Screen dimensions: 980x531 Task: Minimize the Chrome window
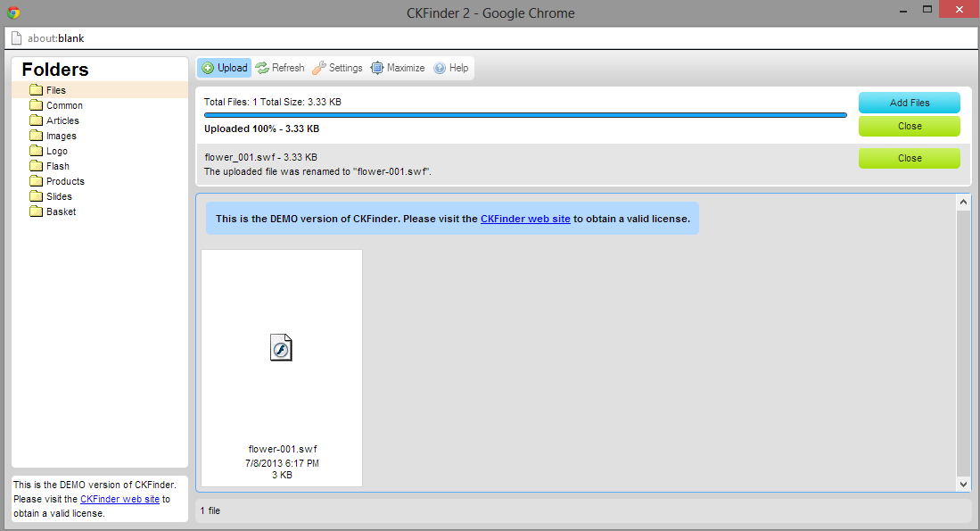[904, 12]
